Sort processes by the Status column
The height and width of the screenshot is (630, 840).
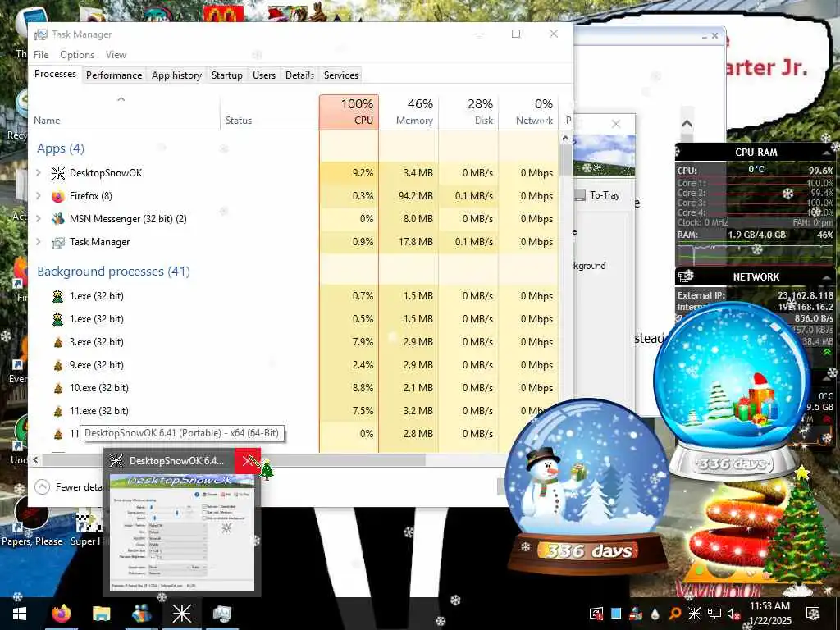(269, 112)
